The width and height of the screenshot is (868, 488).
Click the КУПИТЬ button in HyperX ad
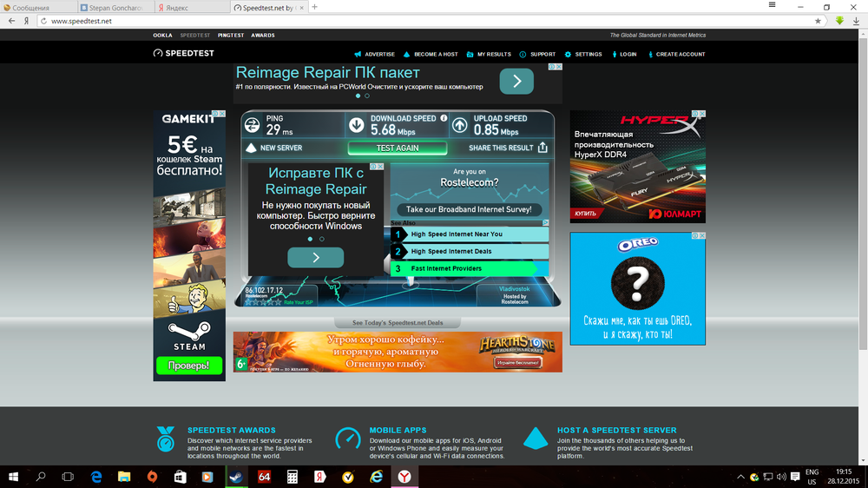pos(585,214)
